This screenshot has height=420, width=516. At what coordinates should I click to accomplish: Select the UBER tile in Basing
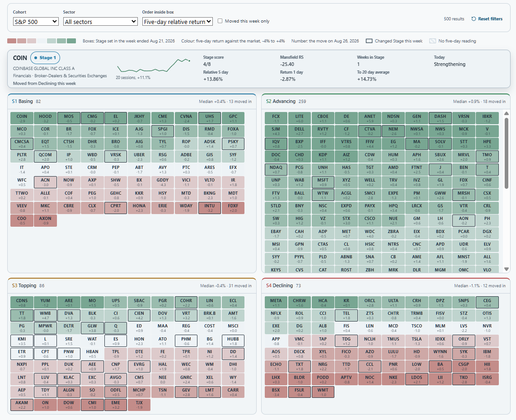[139, 157]
